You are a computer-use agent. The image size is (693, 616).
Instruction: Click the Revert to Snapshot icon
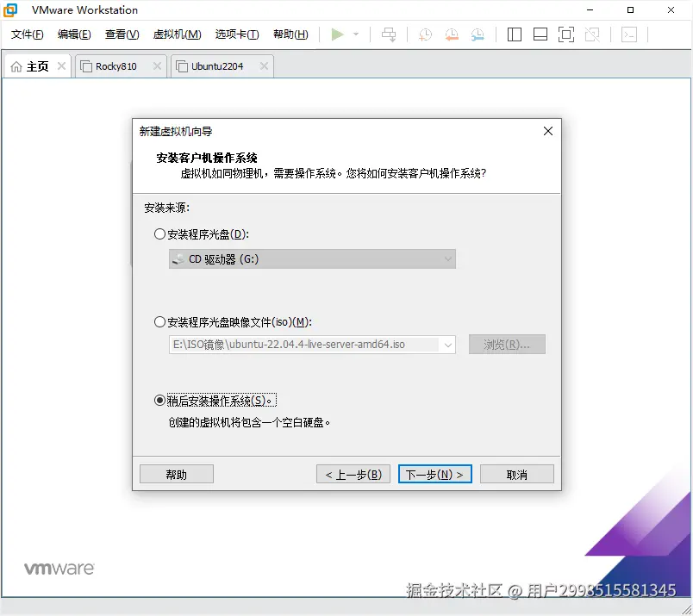(x=452, y=34)
